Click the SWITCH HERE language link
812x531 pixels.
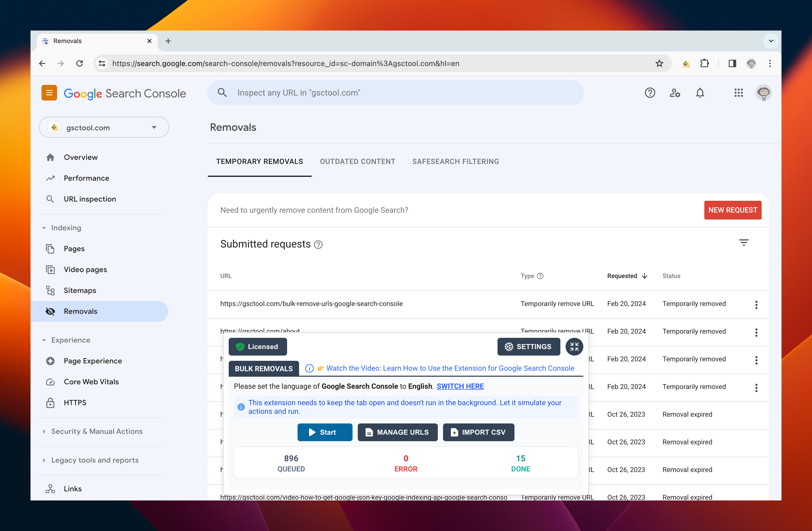click(460, 386)
